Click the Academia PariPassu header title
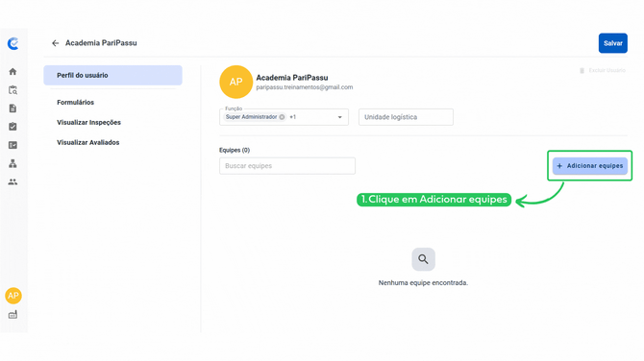The image size is (644, 361). pos(101,43)
